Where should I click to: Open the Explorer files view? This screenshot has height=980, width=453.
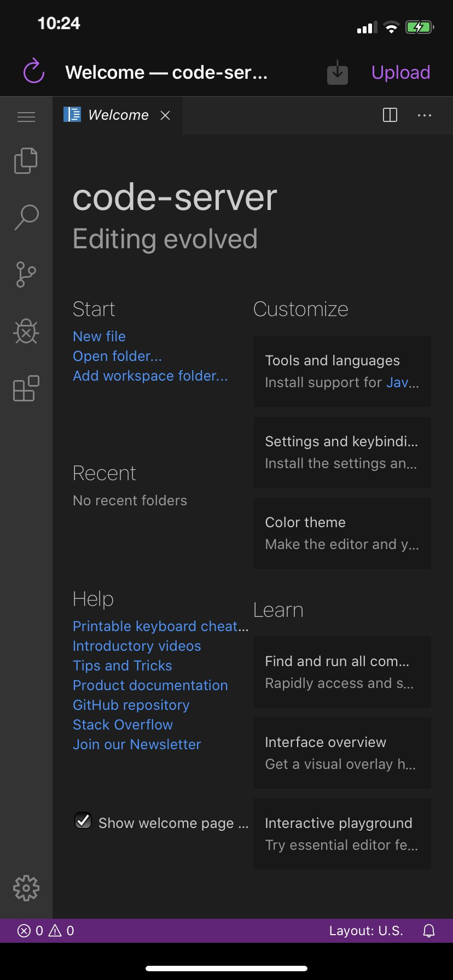click(x=26, y=161)
